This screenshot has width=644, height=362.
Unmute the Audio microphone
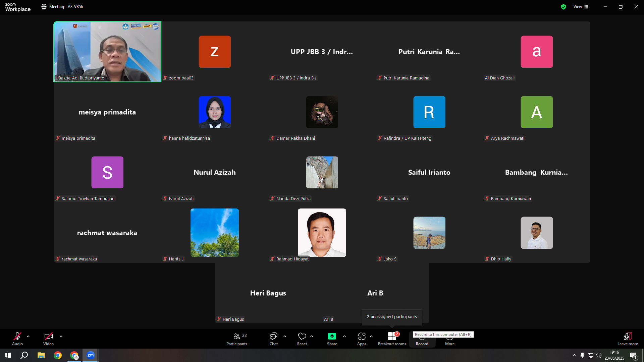[17, 339]
